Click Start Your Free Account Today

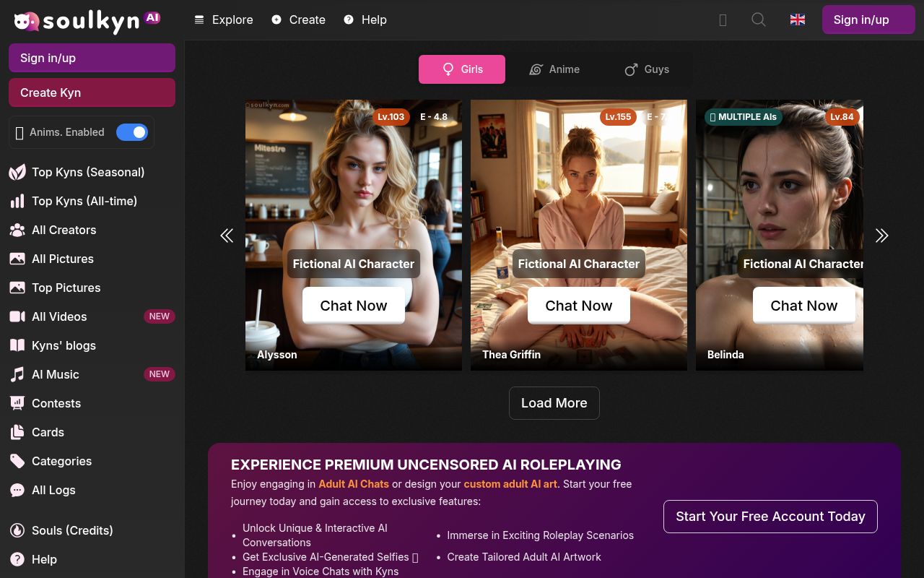(x=770, y=517)
